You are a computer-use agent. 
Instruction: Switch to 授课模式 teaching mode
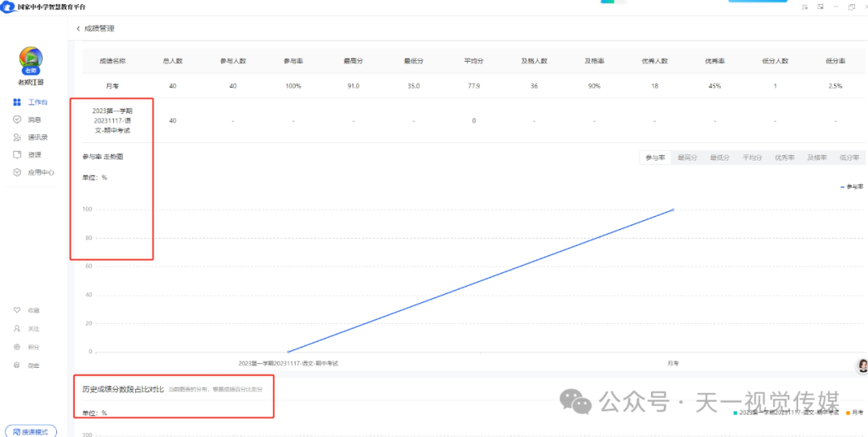[31, 431]
